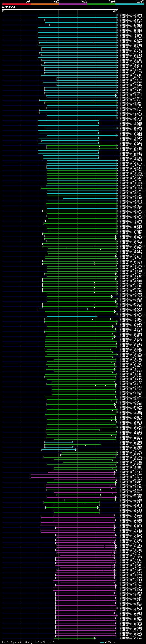Select hit label UniRef100_C5X1F5
This screenshot has width=146, height=644.
pyautogui.click(x=131, y=42)
